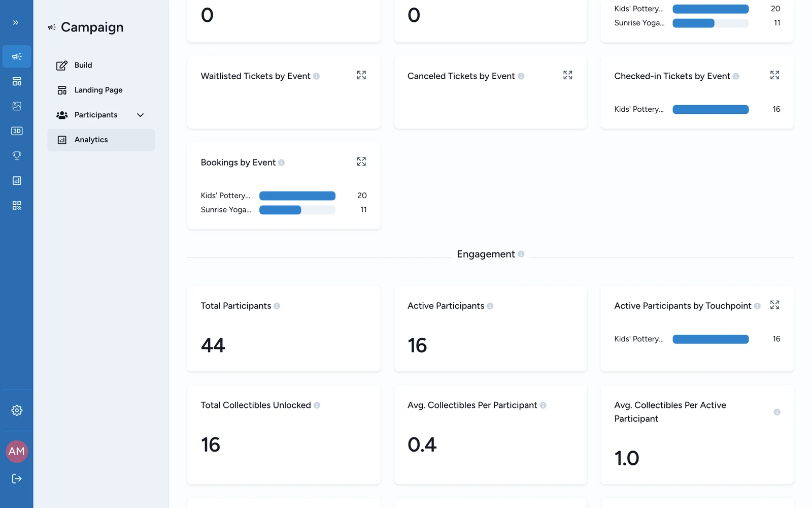The image size is (812, 508).
Task: Open the templates layout icon in sidebar
Action: 17,81
